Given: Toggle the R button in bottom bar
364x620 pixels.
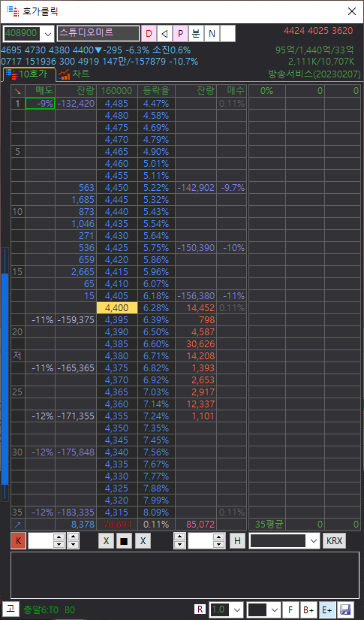Looking at the screenshot, I should point(200,609).
